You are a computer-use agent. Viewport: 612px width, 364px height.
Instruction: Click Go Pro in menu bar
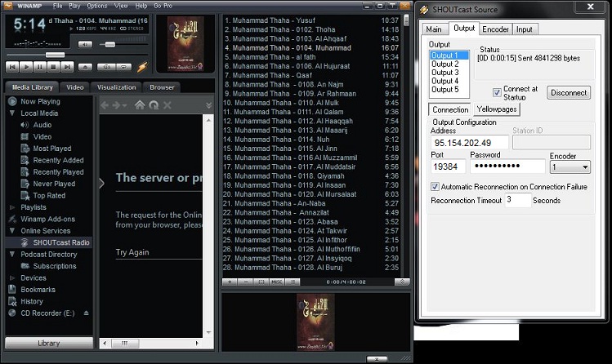(x=163, y=6)
